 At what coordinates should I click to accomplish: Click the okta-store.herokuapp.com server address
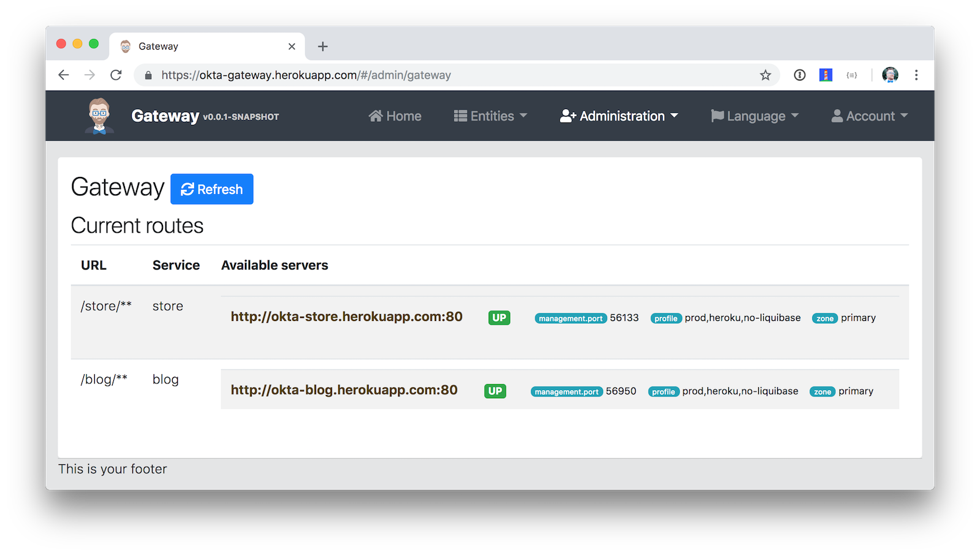[347, 317]
